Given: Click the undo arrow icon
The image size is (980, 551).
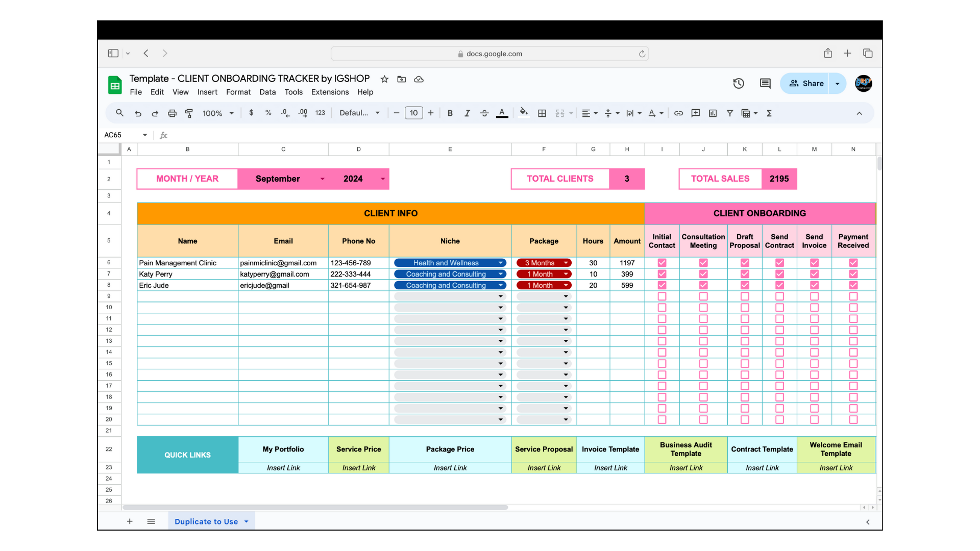Looking at the screenshot, I should [x=138, y=113].
